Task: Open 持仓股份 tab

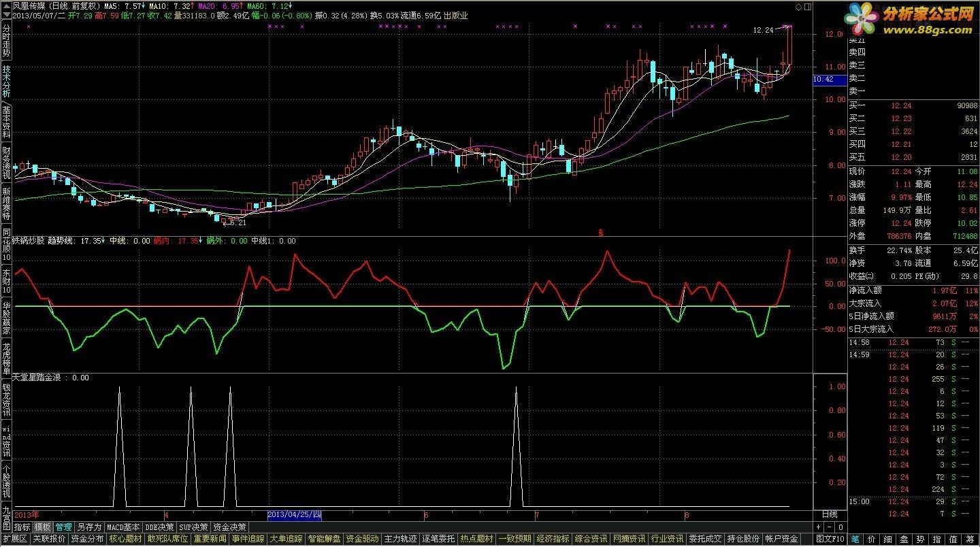Action: click(744, 538)
